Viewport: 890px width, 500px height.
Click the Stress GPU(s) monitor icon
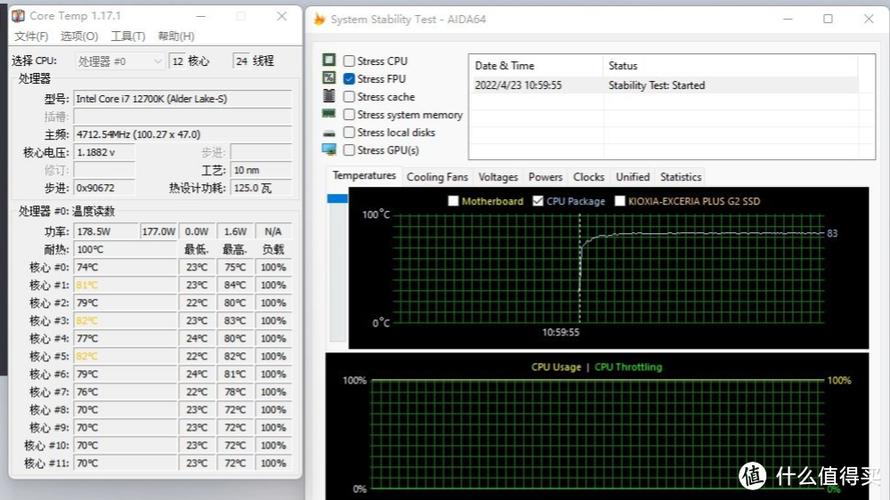329,150
